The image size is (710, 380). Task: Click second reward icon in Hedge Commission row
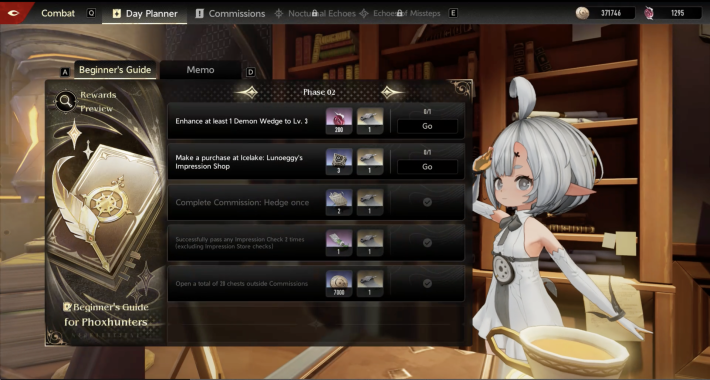point(370,202)
